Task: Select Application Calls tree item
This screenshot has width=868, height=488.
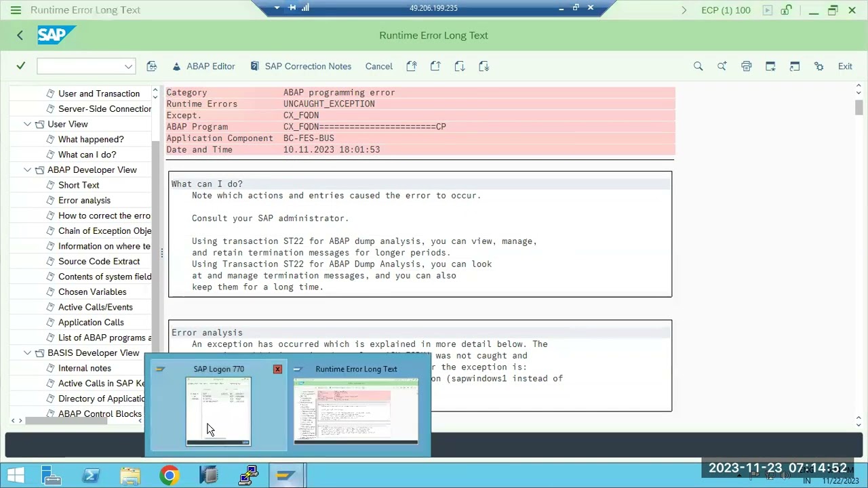Action: point(91,323)
